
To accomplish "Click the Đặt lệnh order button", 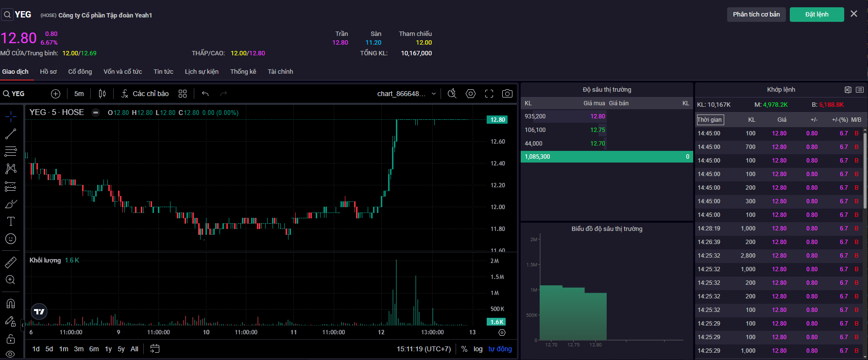I will (817, 15).
